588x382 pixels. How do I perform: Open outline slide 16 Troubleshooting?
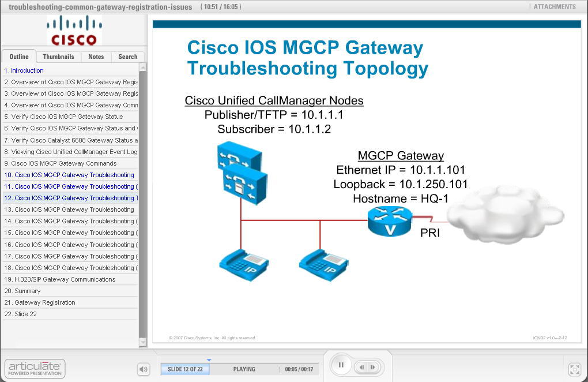pos(70,245)
